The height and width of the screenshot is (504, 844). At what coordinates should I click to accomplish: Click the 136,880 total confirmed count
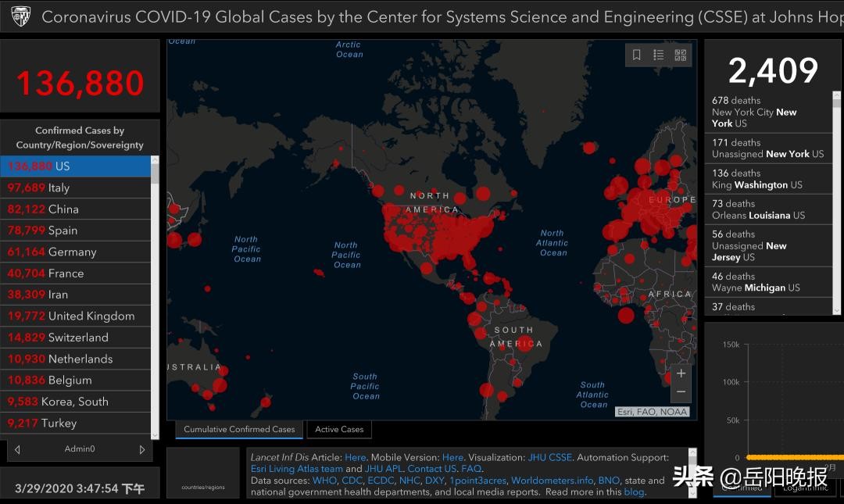(80, 84)
